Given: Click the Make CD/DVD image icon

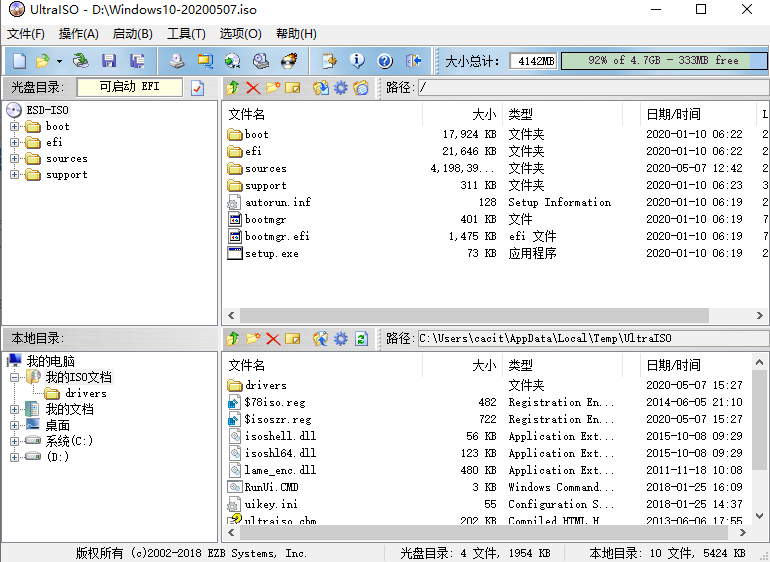Looking at the screenshot, I should click(x=177, y=61).
